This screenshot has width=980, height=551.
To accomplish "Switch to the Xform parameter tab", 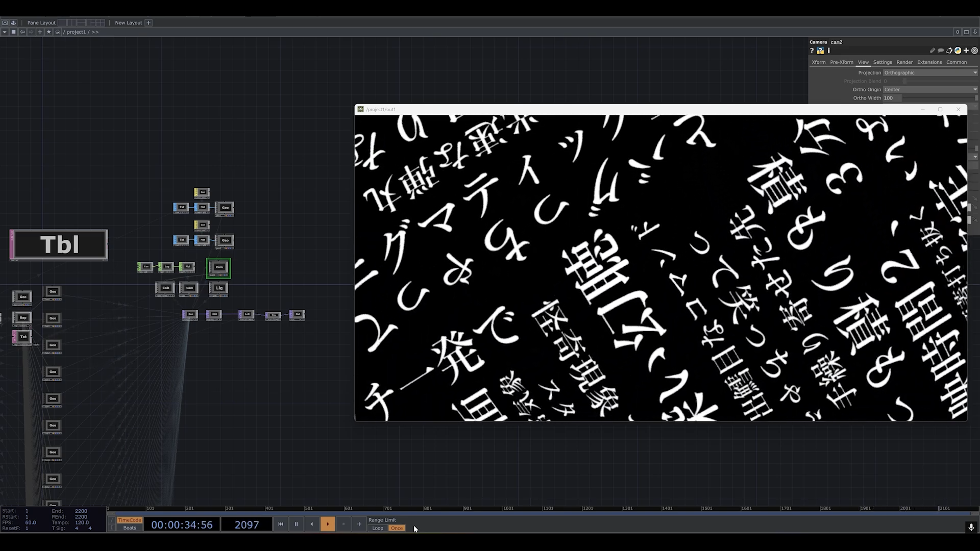I will [818, 62].
